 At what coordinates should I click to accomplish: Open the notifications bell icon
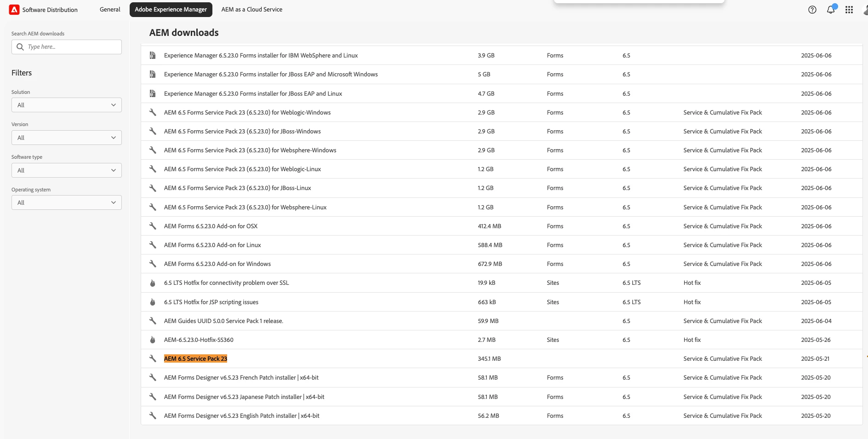pyautogui.click(x=831, y=10)
